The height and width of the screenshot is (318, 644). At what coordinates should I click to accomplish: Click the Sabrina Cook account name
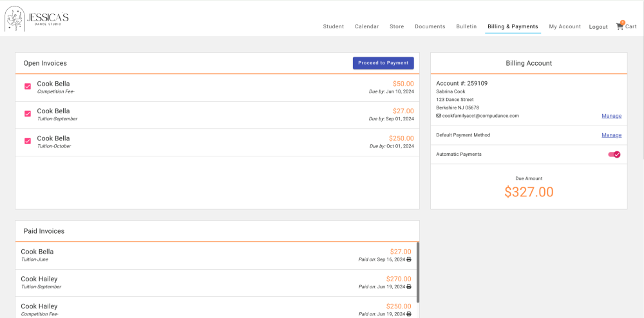451,91
